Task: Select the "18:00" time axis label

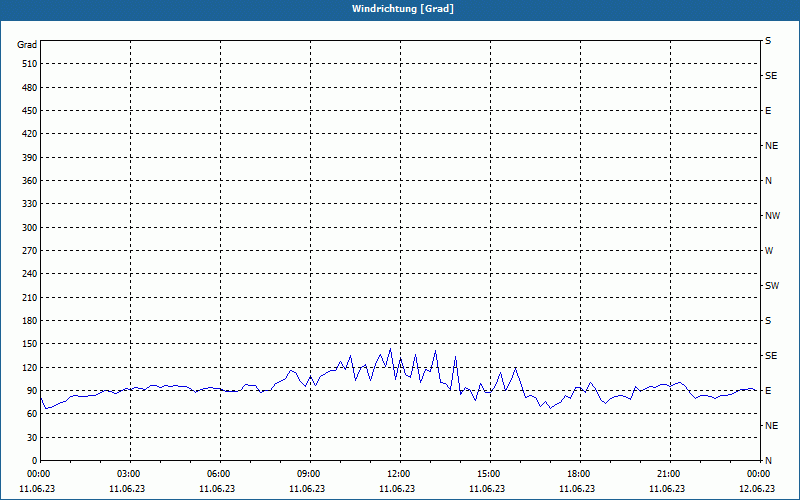Action: [580, 474]
